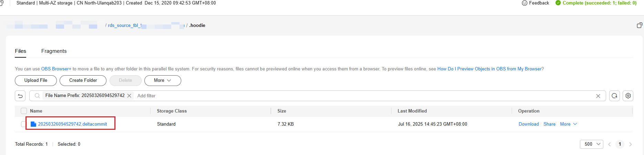This screenshot has width=644, height=155.
Task: Toggle the select-all checkbox in Name header
Action: pos(24,111)
